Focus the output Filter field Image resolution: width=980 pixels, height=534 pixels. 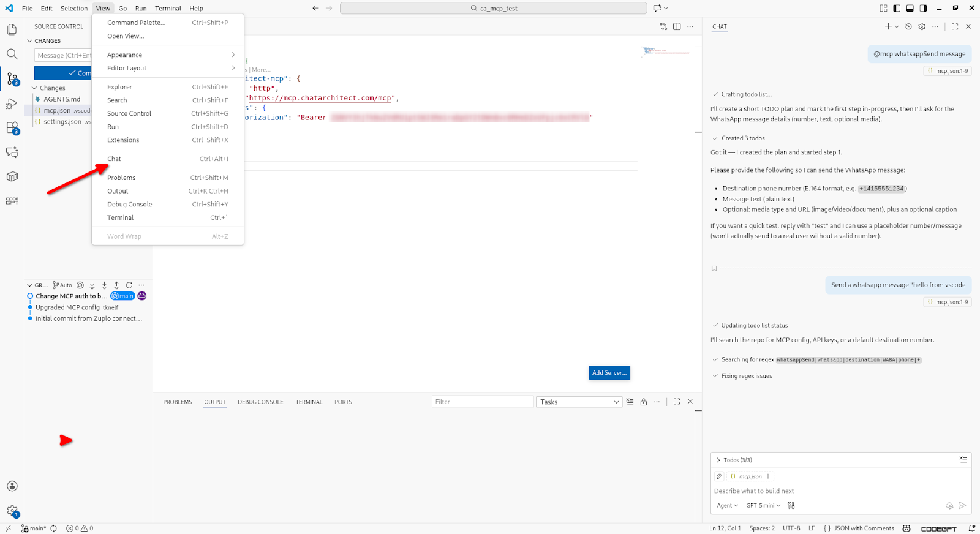pyautogui.click(x=483, y=402)
